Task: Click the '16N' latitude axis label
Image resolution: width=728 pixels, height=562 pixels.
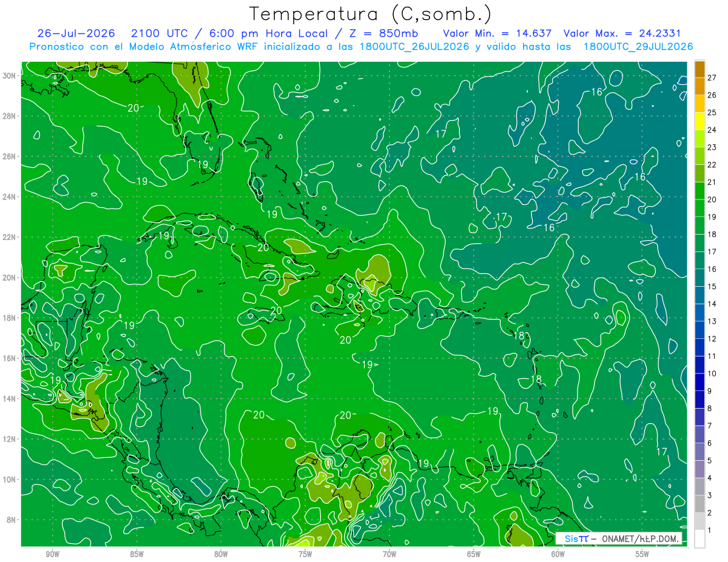Action: [x=10, y=358]
